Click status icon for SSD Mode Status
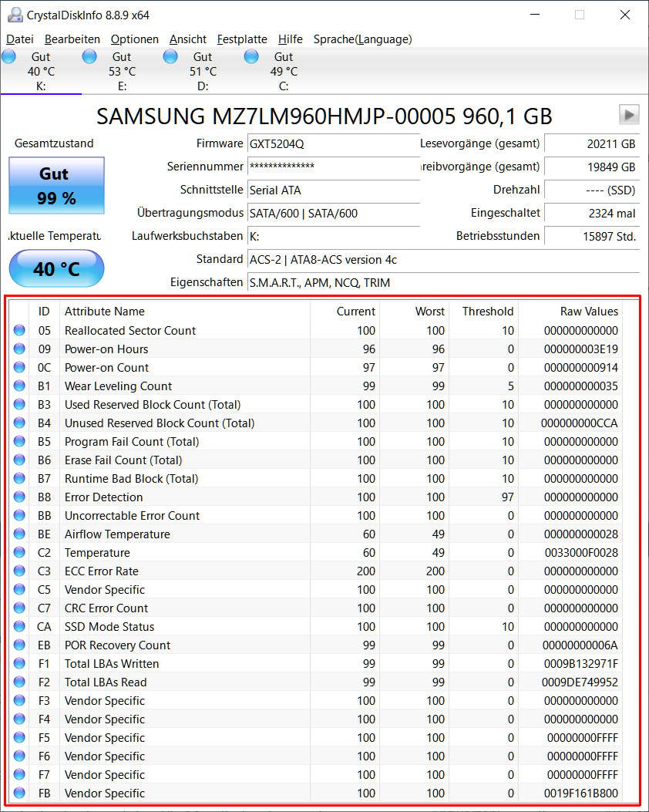Viewport: 649px width, 812px height. coord(19,626)
